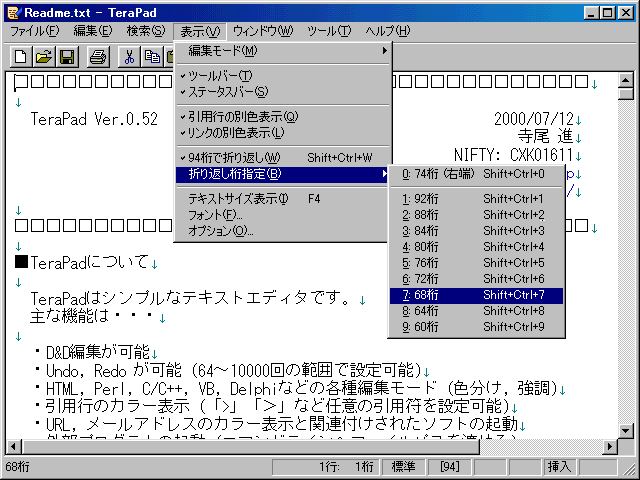Screen dimensions: 640x480
Task: Click the vertical scrollbar thumb
Action: (626, 94)
